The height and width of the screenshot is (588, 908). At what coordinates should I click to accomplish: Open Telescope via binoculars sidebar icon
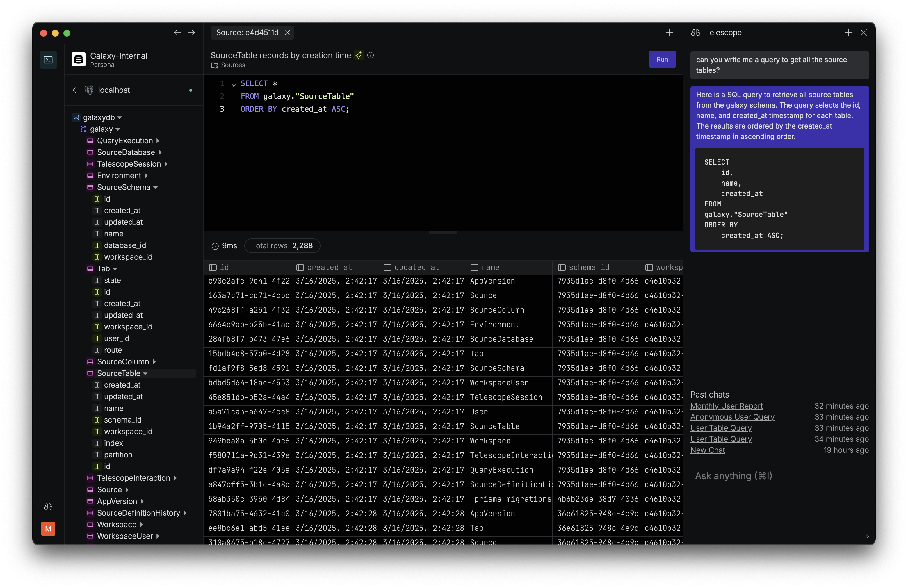click(48, 507)
